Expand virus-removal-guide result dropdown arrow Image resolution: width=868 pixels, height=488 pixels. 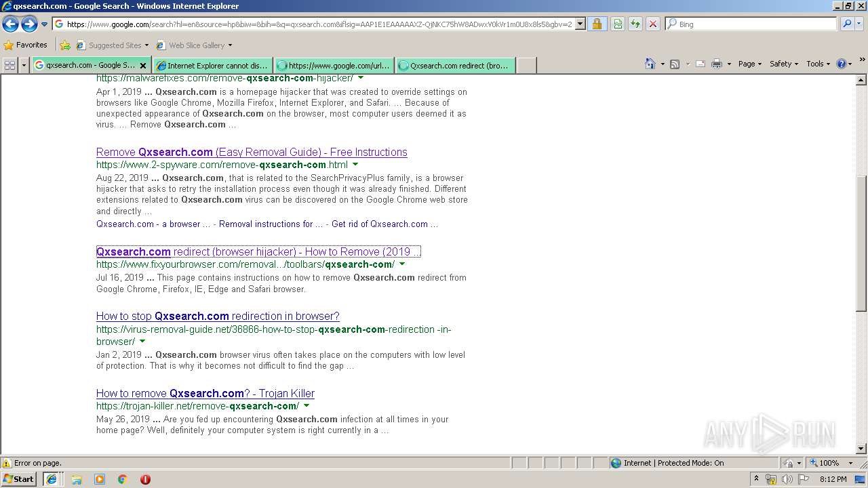[142, 342]
